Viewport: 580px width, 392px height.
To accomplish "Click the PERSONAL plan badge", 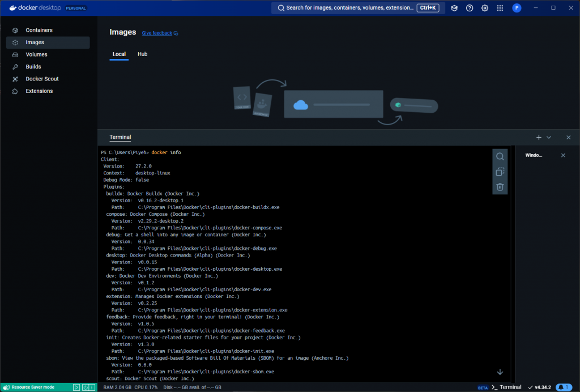I will [76, 8].
